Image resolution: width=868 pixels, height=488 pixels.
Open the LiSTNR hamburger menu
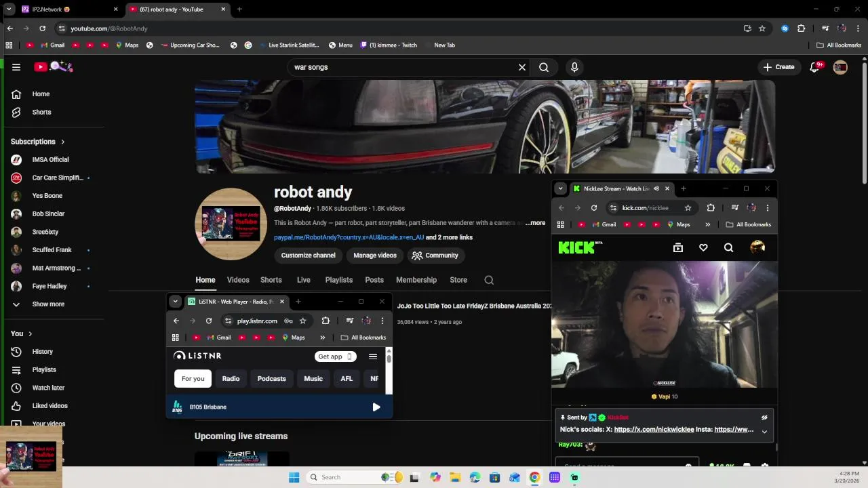point(373,357)
